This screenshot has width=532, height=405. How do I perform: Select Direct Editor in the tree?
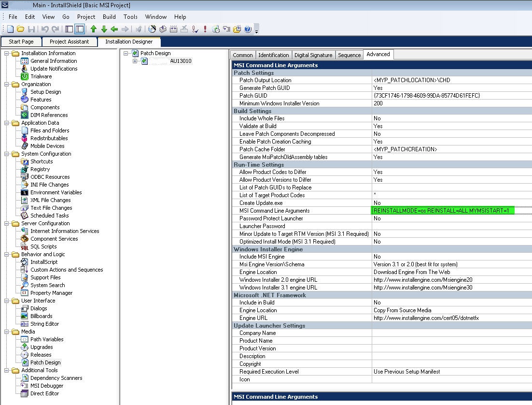coord(44,393)
